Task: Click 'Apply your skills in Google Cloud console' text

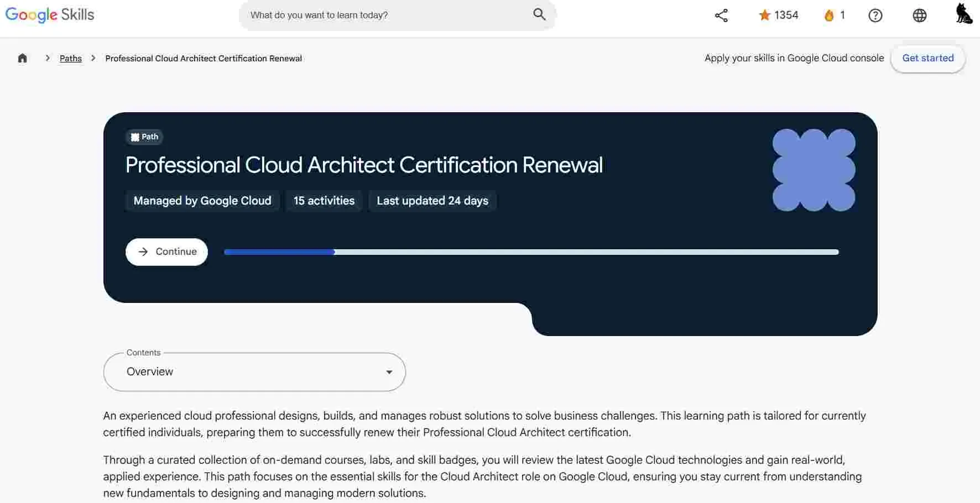Action: tap(794, 58)
